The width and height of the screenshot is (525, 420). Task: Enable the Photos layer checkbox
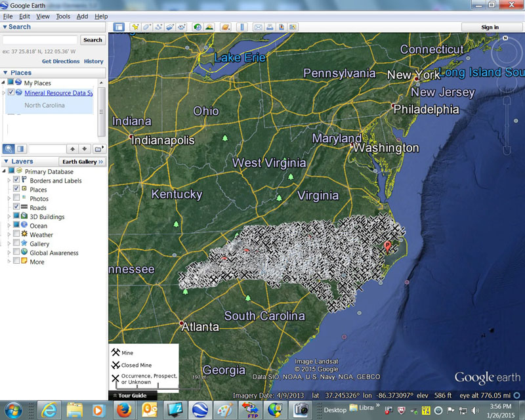click(x=16, y=198)
